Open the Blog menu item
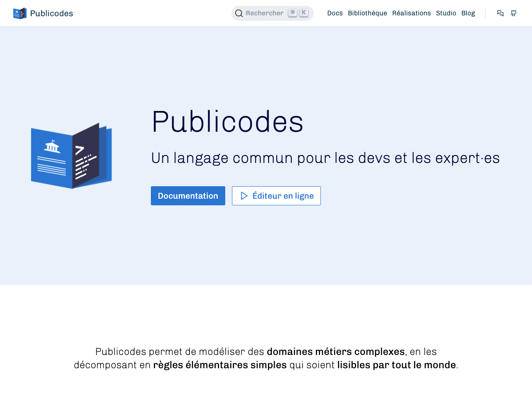The image size is (532, 399). coord(468,13)
